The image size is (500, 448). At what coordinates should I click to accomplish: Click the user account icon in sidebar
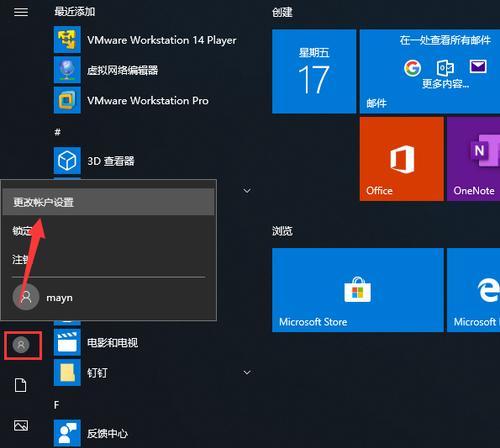click(x=21, y=345)
